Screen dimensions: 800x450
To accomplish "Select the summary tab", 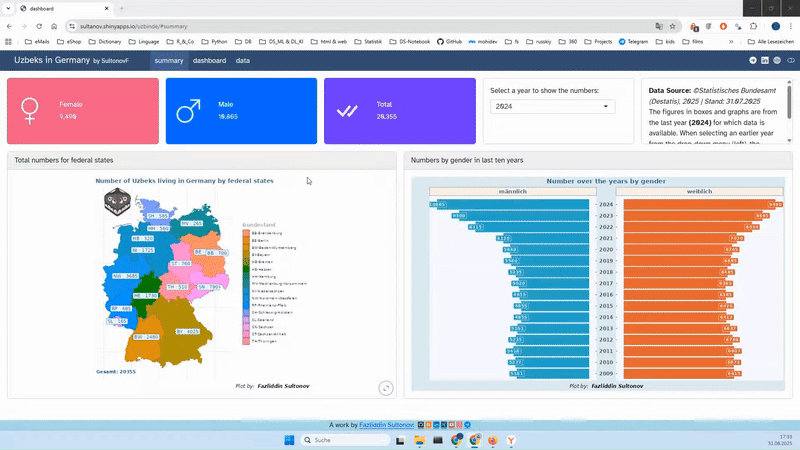I will click(168, 61).
